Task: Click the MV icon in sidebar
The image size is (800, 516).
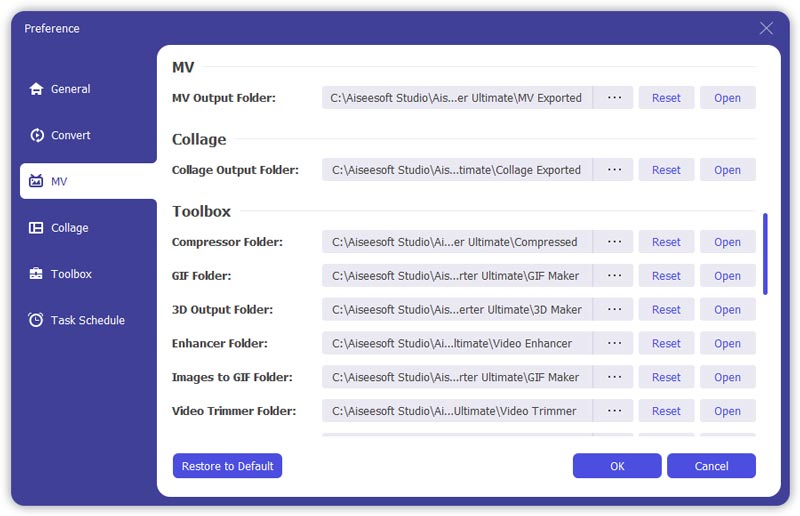Action: pos(36,181)
